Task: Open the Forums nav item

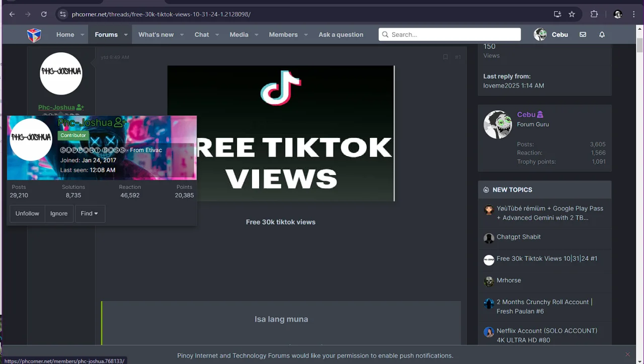Action: [x=106, y=35]
